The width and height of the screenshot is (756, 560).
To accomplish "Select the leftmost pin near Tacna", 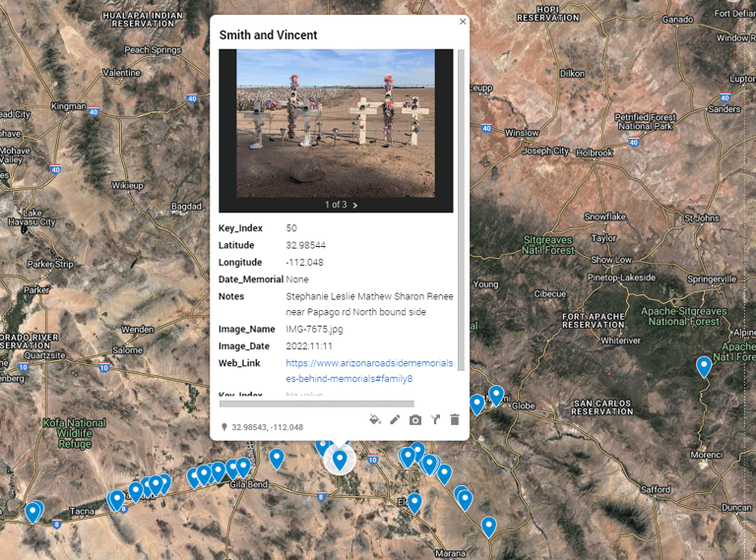I will (31, 513).
